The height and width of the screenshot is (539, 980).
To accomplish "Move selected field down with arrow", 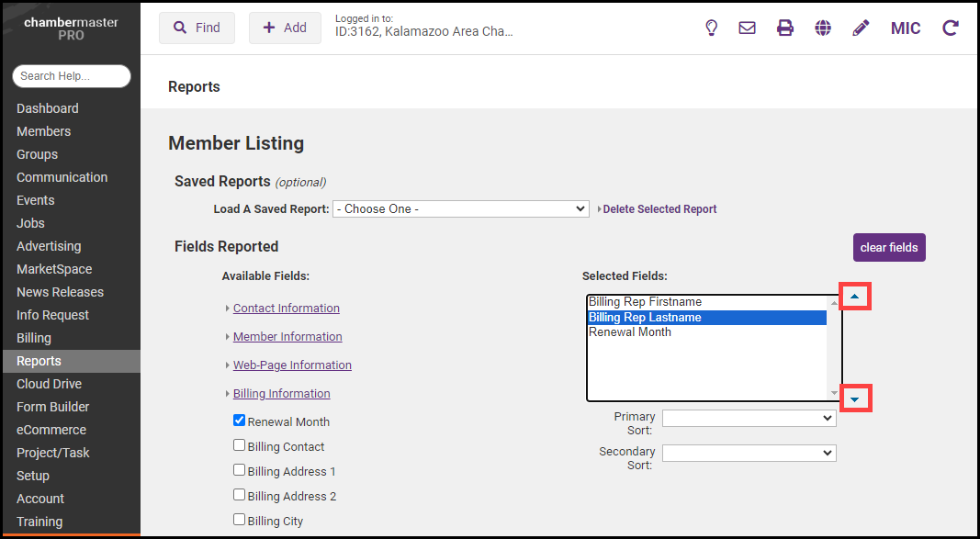I will 855,399.
